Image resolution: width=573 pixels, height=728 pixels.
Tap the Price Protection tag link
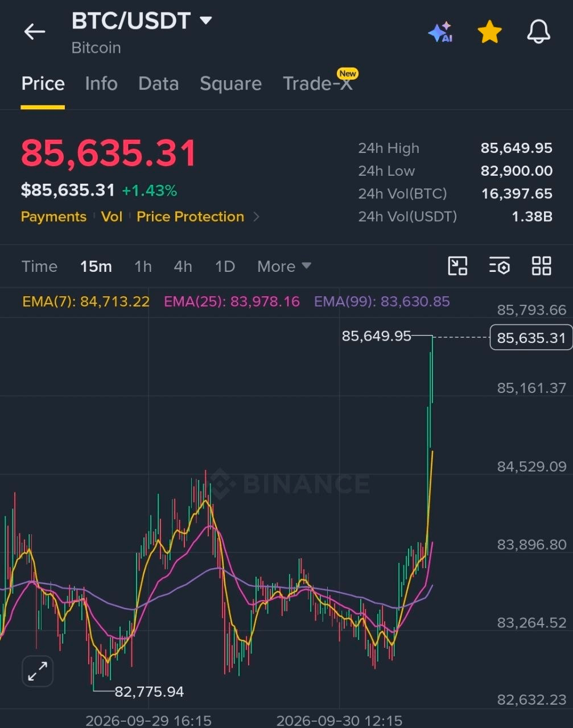click(x=190, y=217)
